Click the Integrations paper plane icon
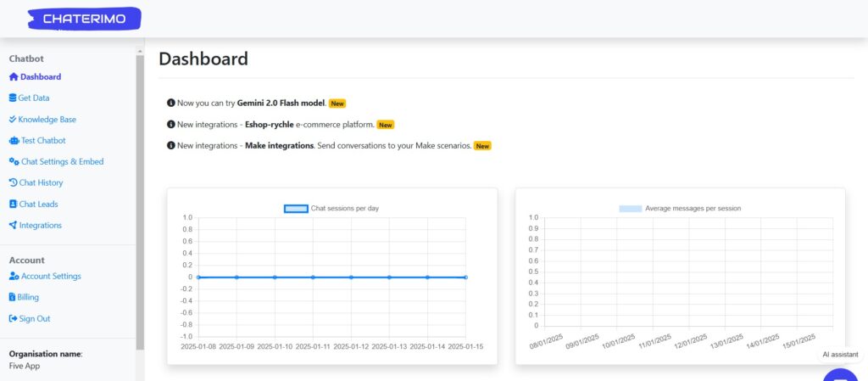The width and height of the screenshot is (868, 381). pos(13,226)
